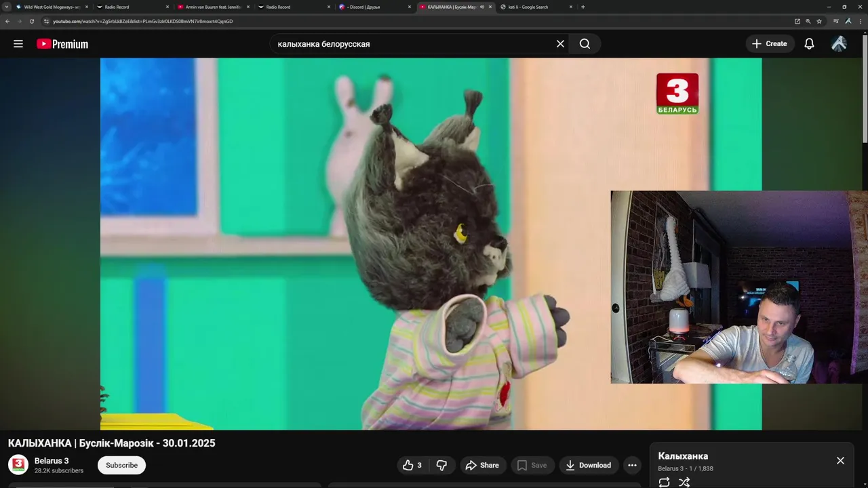Open the Belarus 3 channel avatar
This screenshot has height=488, width=868.
[x=18, y=465]
